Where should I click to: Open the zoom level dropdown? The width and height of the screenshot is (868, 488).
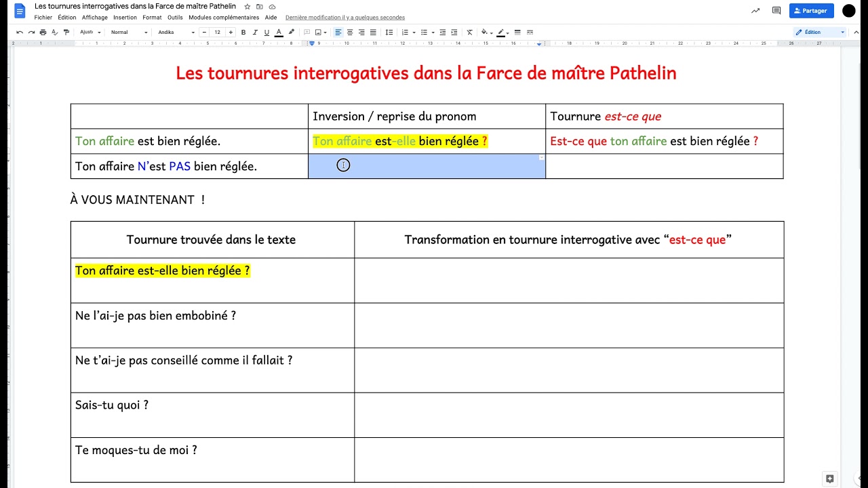(x=90, y=32)
